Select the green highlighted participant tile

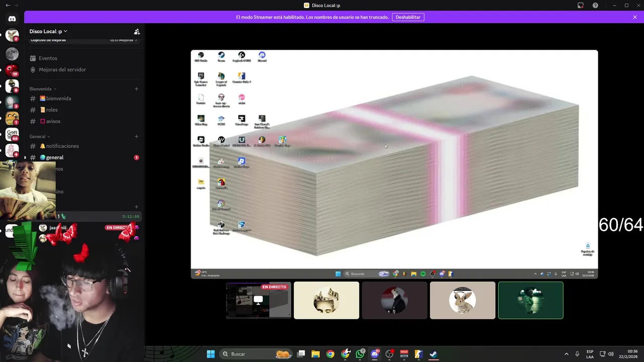coord(531,300)
